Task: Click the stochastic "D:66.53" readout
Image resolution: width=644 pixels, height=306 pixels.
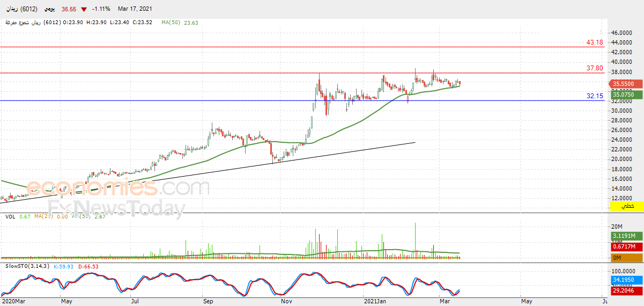Action: [x=88, y=266]
